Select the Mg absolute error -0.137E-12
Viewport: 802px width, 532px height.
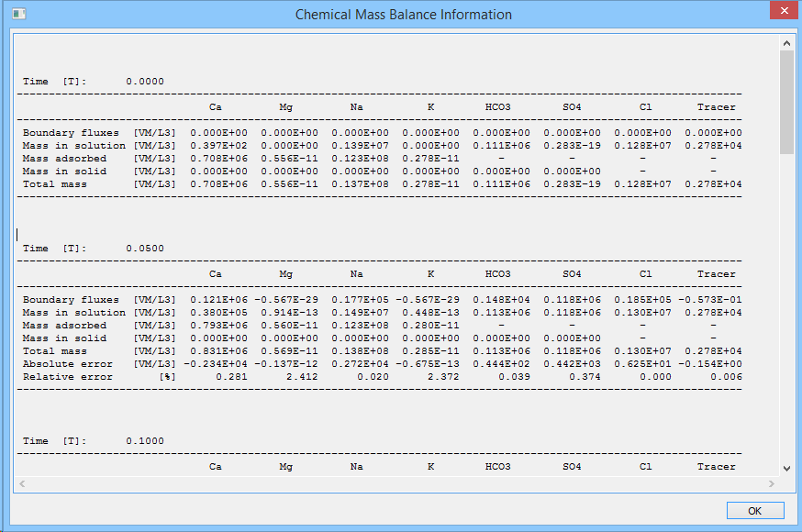286,364
